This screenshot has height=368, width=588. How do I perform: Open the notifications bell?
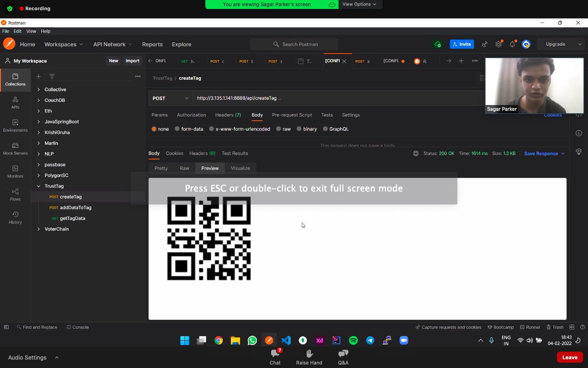pyautogui.click(x=512, y=44)
